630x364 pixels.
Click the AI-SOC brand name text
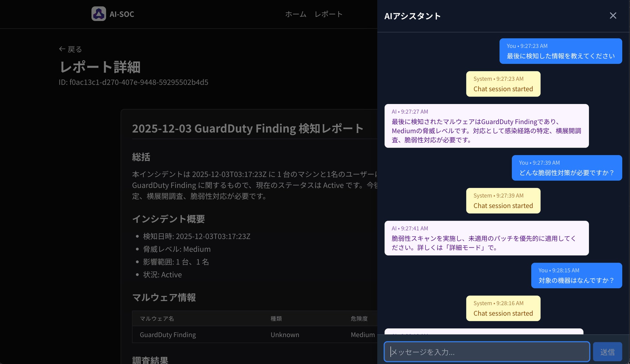click(x=121, y=14)
